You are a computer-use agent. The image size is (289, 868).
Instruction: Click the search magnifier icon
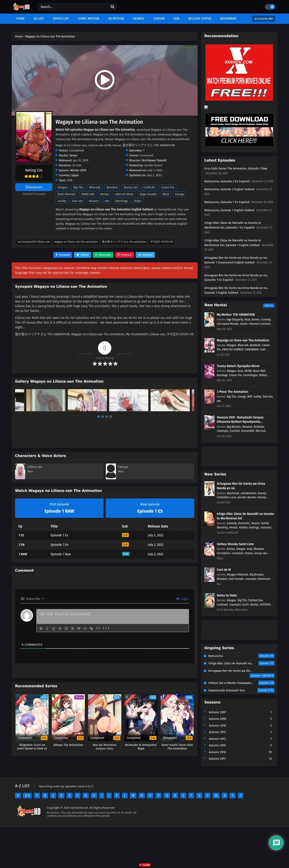pyautogui.click(x=112, y=7)
